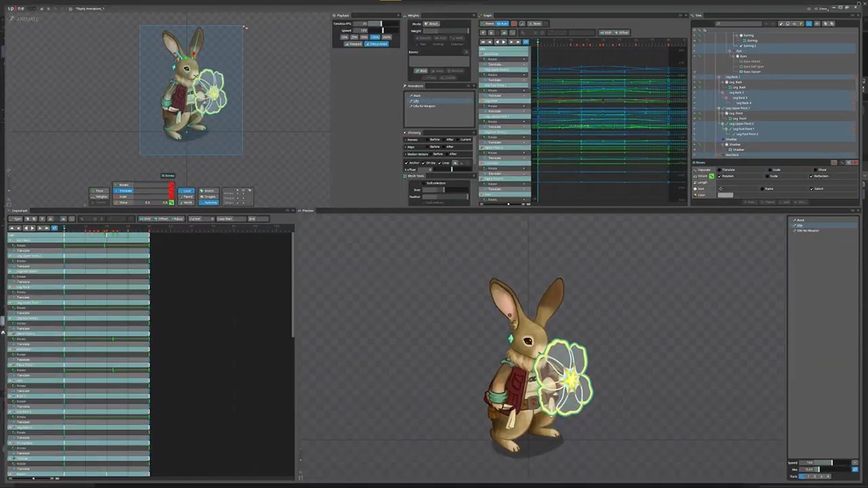Click the Dopesheet panel tab
Screen dimensions: 868x488
tap(18, 211)
